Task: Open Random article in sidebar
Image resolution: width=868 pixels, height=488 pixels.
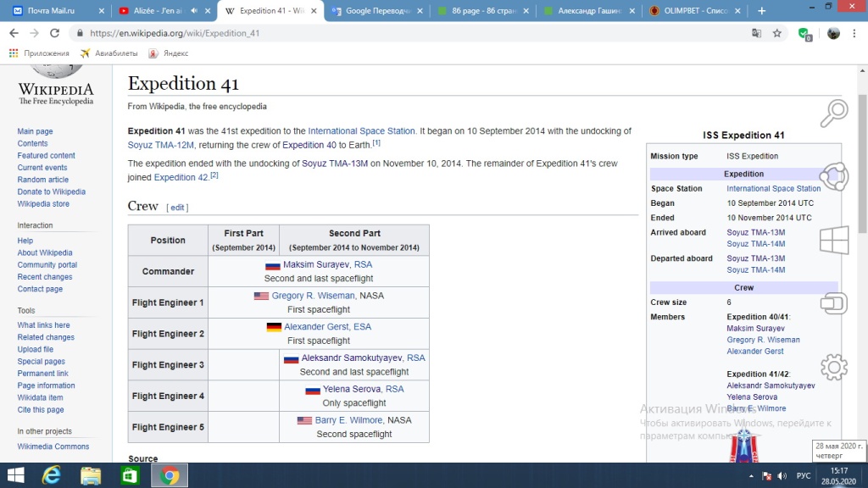Action: pos(42,180)
